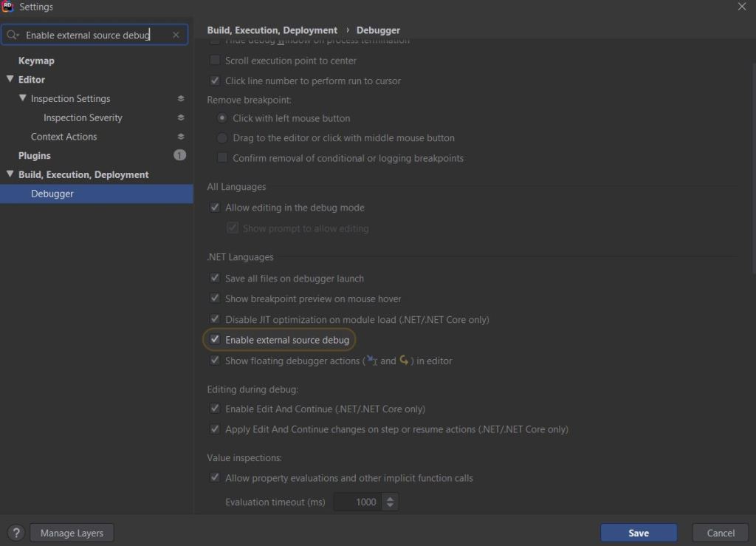Collapse the Editor tree section
The width and height of the screenshot is (756, 546).
pyautogui.click(x=10, y=79)
